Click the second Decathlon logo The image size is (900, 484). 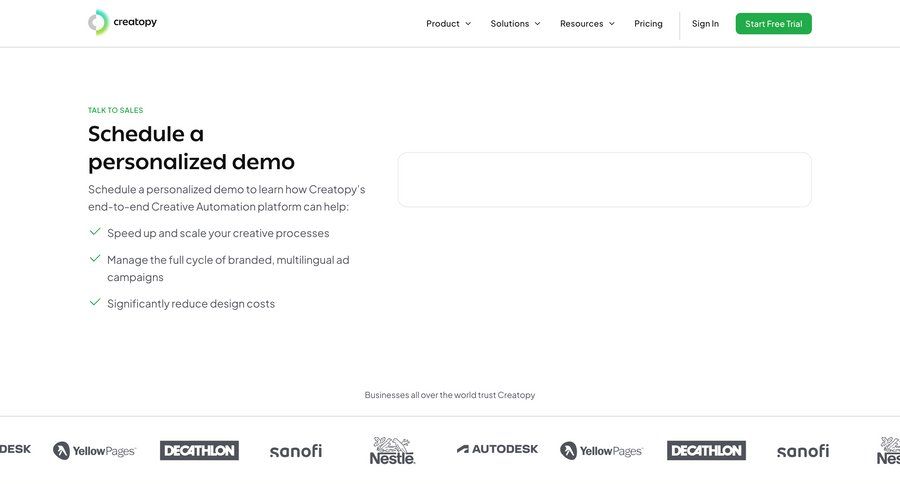click(706, 451)
